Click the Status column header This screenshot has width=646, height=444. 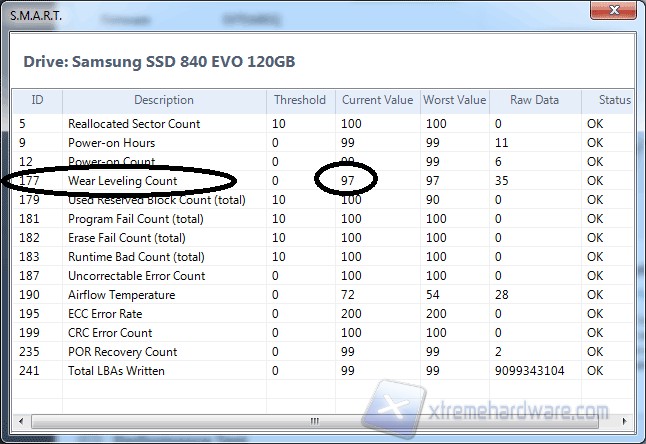tap(612, 100)
